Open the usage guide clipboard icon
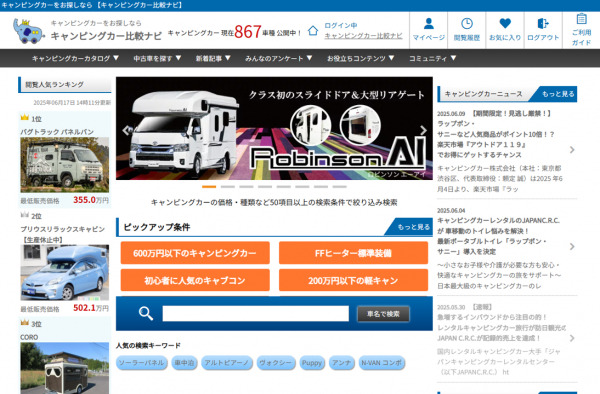 pos(581,19)
